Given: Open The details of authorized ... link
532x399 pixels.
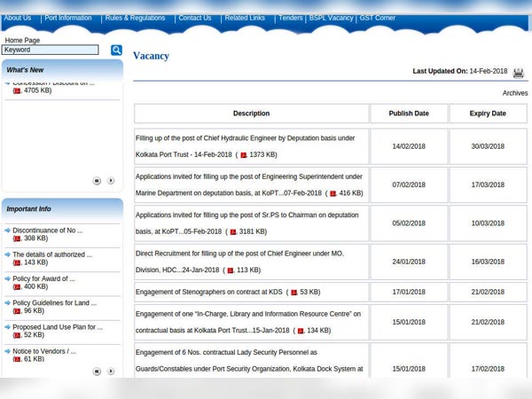Looking at the screenshot, I should point(52,254).
